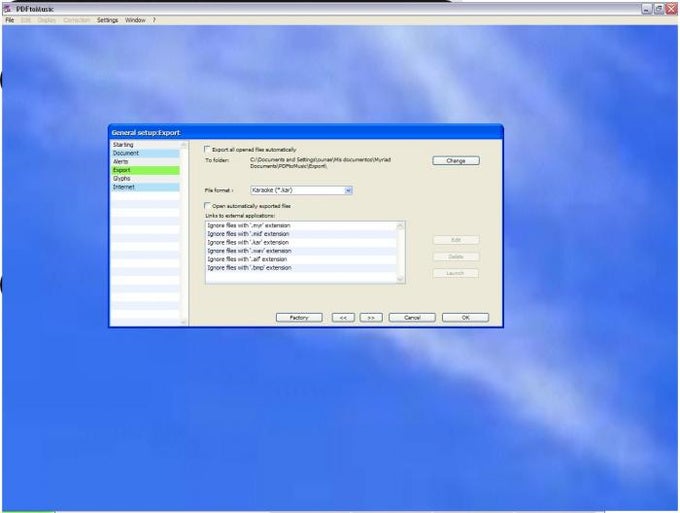The height and width of the screenshot is (513, 680).
Task: Close the PDFtoMusic window
Action: pyautogui.click(x=671, y=9)
